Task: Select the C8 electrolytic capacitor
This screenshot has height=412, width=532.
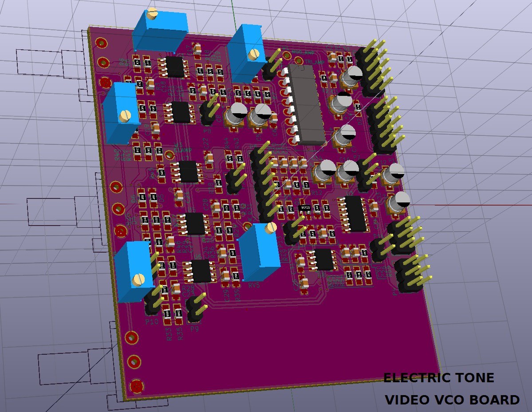Action: [x=235, y=115]
